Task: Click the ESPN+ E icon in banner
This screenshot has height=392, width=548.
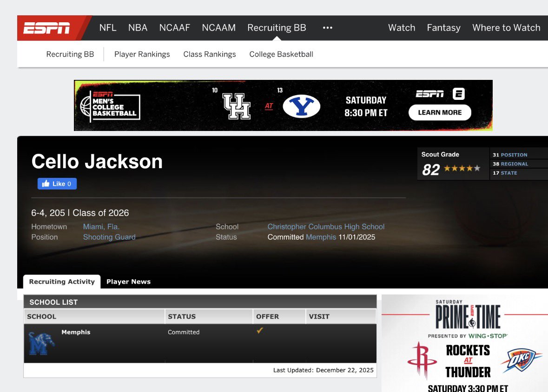Action: point(459,94)
